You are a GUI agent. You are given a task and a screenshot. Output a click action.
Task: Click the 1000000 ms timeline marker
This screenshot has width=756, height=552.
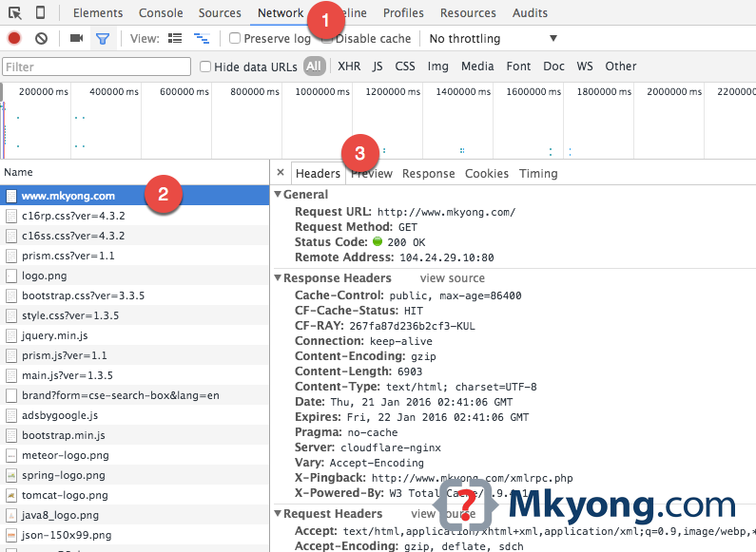(x=322, y=91)
